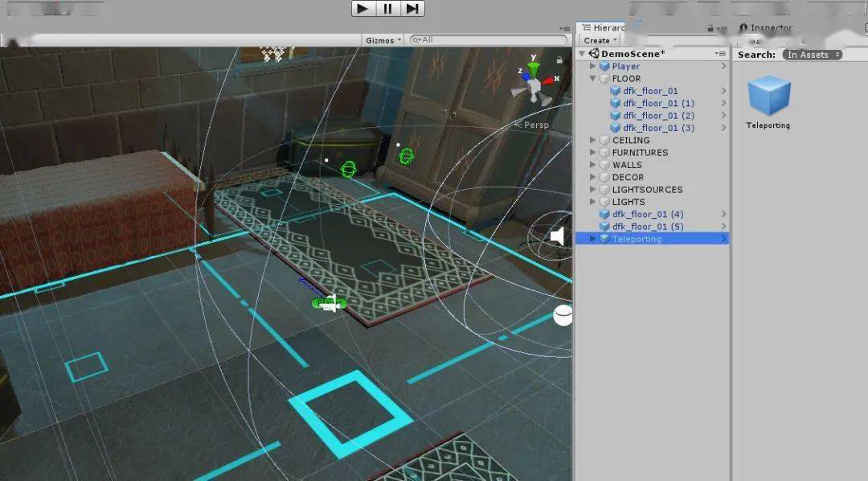
Task: Expand the CEILING group
Action: click(593, 140)
